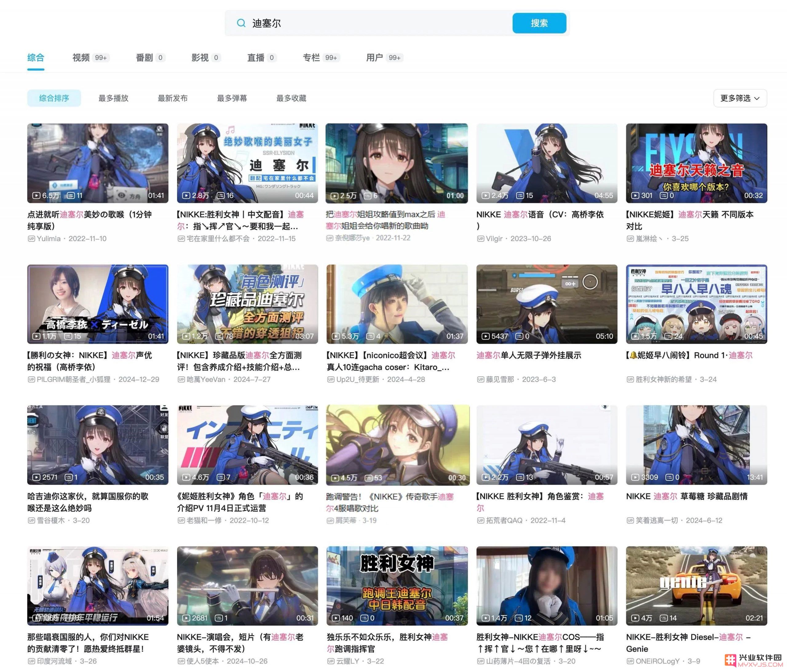Click play-count icon beside 5437
Image resolution: width=787 pixels, height=672 pixels.
pos(485,336)
